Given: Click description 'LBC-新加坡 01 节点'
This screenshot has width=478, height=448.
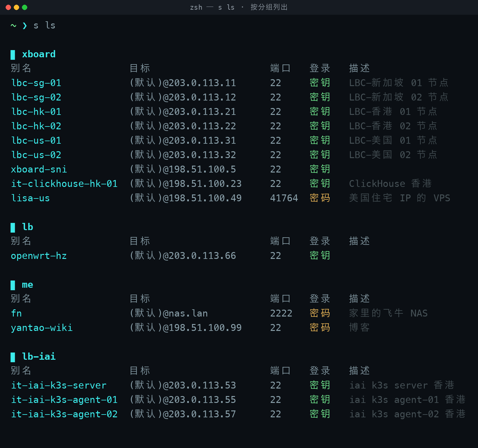Looking at the screenshot, I should (x=399, y=83).
